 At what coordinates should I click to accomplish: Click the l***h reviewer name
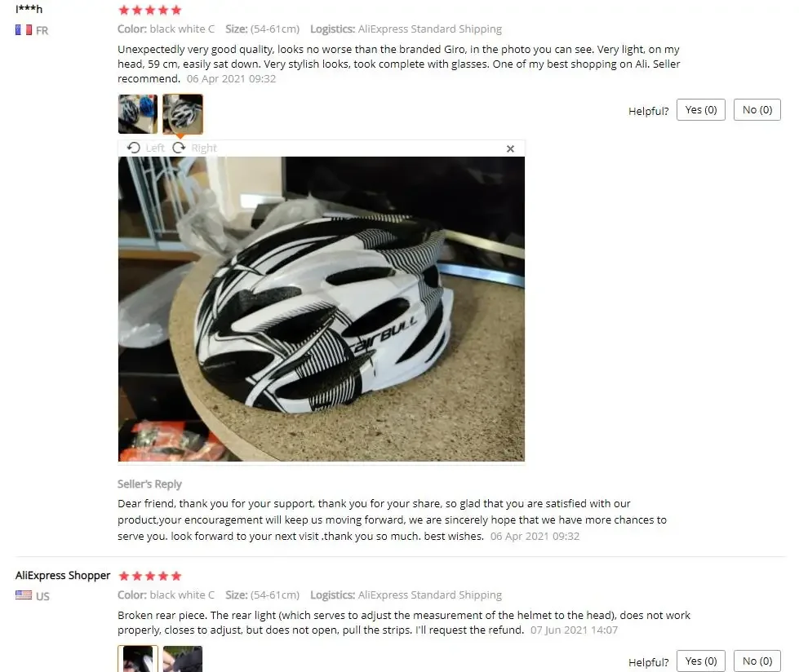(29, 9)
